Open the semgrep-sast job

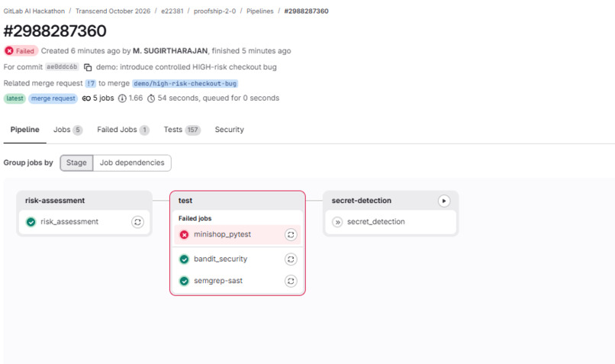218,281
